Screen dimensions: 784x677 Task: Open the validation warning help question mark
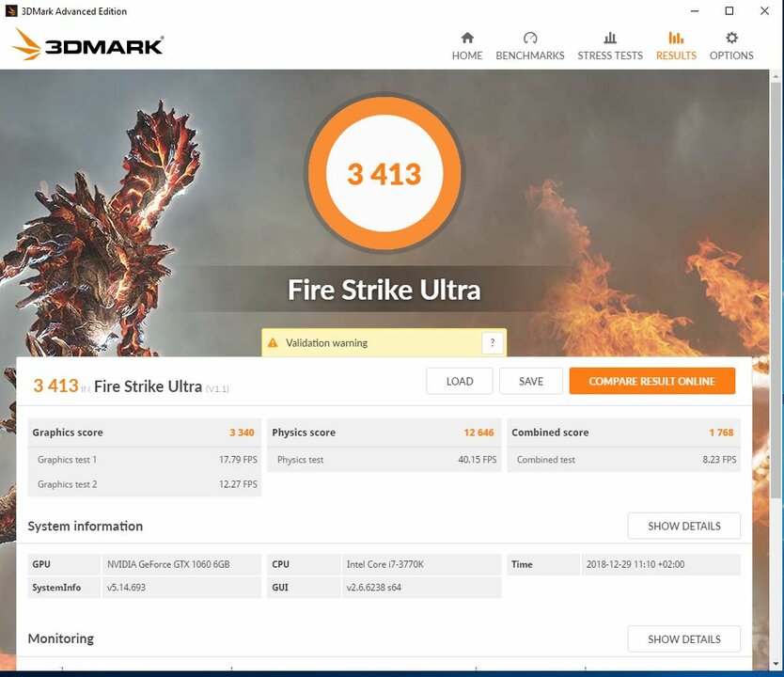pyautogui.click(x=493, y=343)
